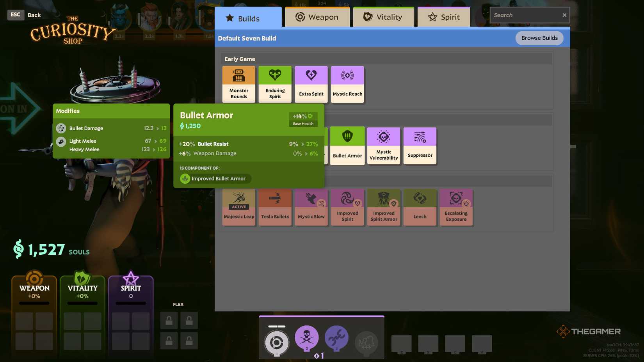Select the Bullet Armor item
The image size is (644, 362).
[347, 145]
